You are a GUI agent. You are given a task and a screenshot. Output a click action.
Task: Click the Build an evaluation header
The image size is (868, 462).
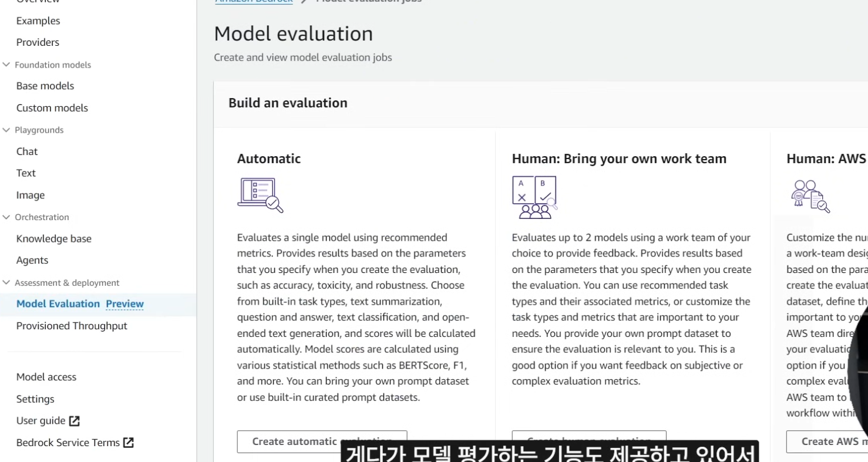pyautogui.click(x=288, y=103)
